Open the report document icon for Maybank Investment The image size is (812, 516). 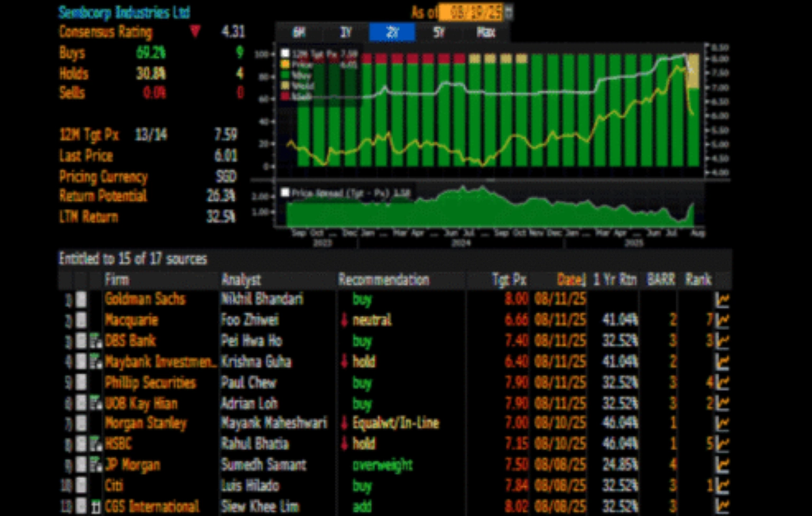96,362
